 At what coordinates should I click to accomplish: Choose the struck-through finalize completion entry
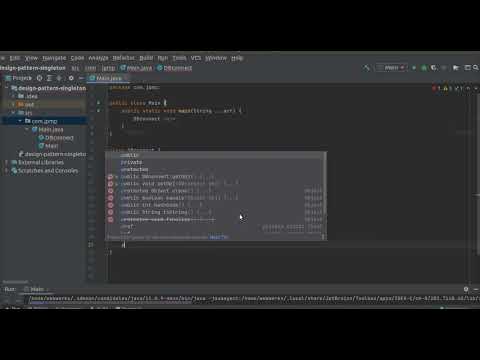click(x=215, y=219)
